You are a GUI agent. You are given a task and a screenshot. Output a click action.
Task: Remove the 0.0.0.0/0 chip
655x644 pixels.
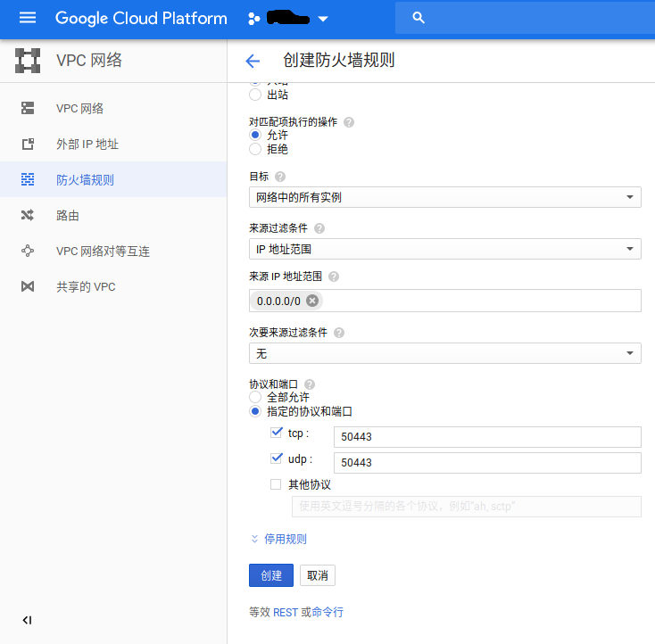click(312, 301)
